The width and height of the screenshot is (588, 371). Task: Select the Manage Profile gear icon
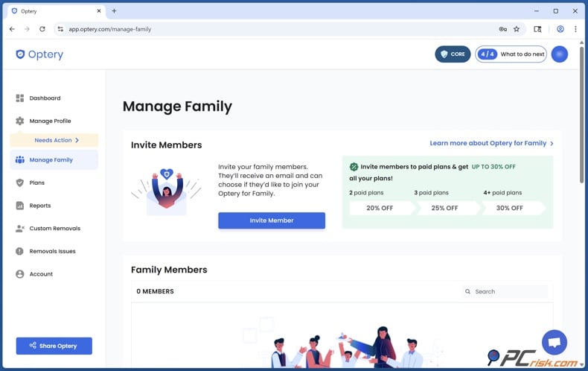[20, 121]
